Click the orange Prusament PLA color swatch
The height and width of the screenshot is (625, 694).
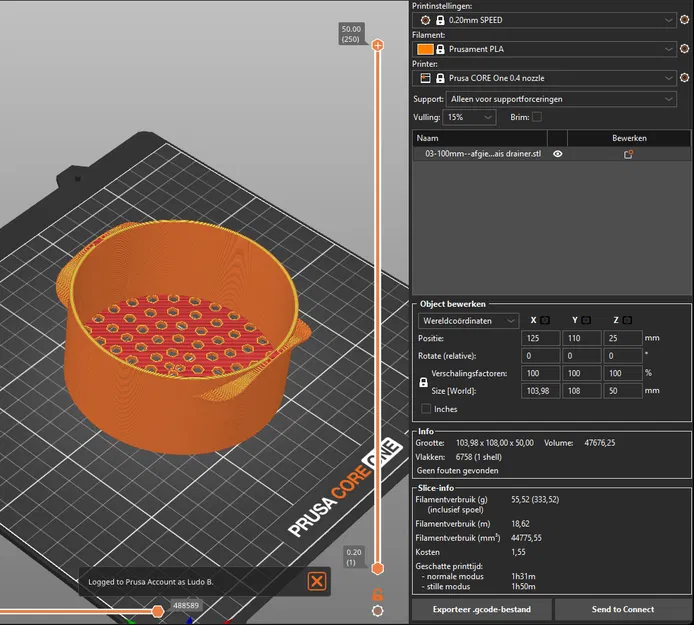tap(424, 49)
